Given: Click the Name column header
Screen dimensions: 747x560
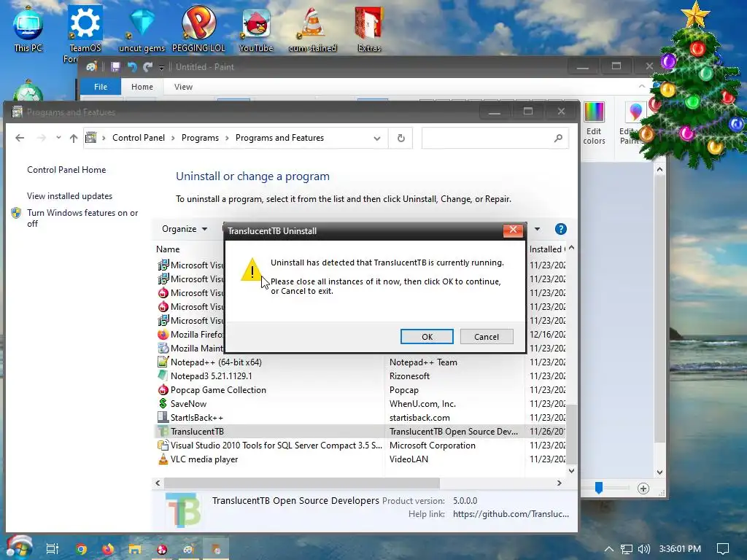Looking at the screenshot, I should click(169, 249).
